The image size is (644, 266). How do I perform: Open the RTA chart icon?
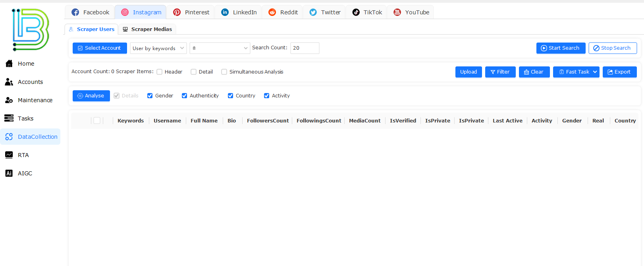pos(9,155)
